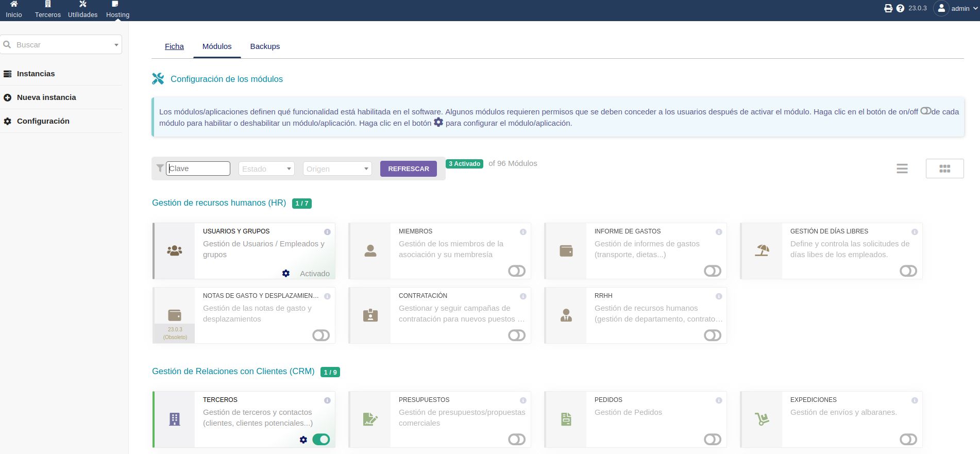Enable the Expediciones module toggle

click(x=908, y=440)
